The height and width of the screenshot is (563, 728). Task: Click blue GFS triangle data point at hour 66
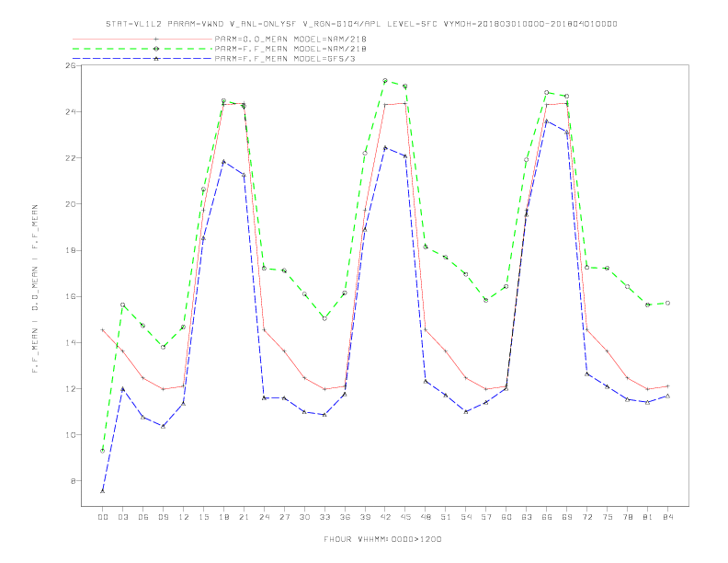547,121
